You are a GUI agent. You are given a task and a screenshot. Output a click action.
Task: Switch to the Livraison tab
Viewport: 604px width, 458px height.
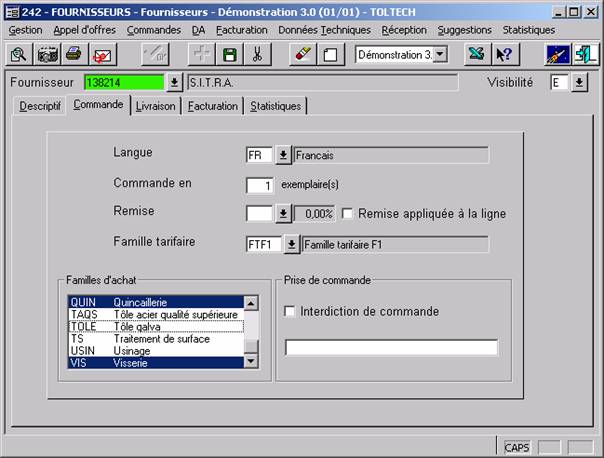tap(155, 106)
